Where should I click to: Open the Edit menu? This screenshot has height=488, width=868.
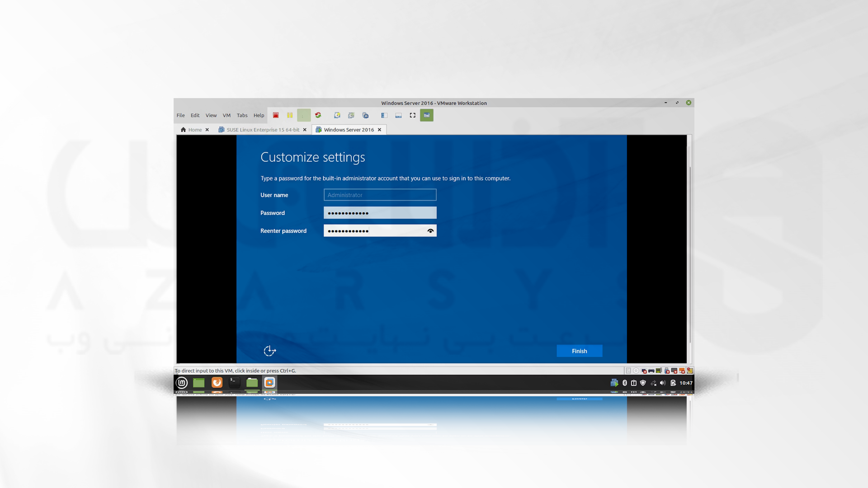pyautogui.click(x=195, y=115)
